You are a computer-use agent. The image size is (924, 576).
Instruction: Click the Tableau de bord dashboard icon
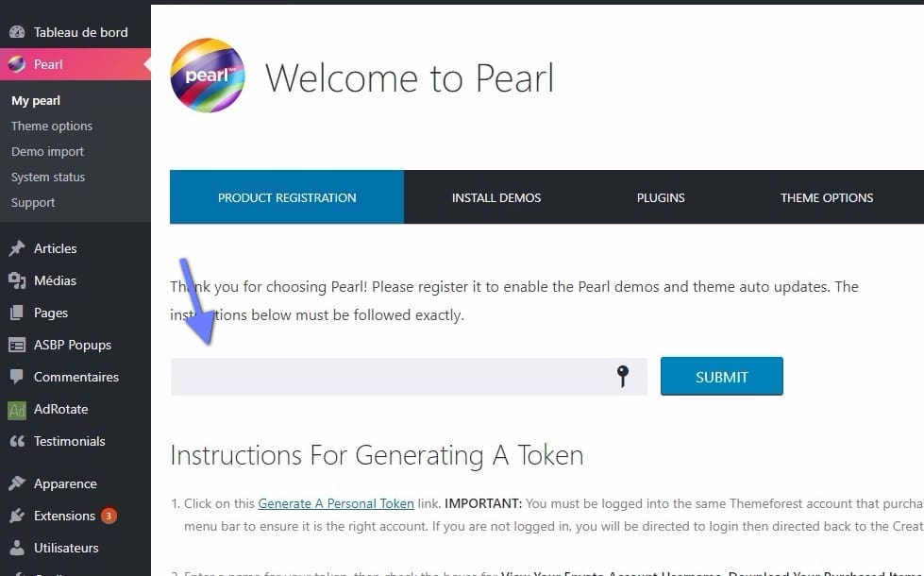[x=19, y=31]
